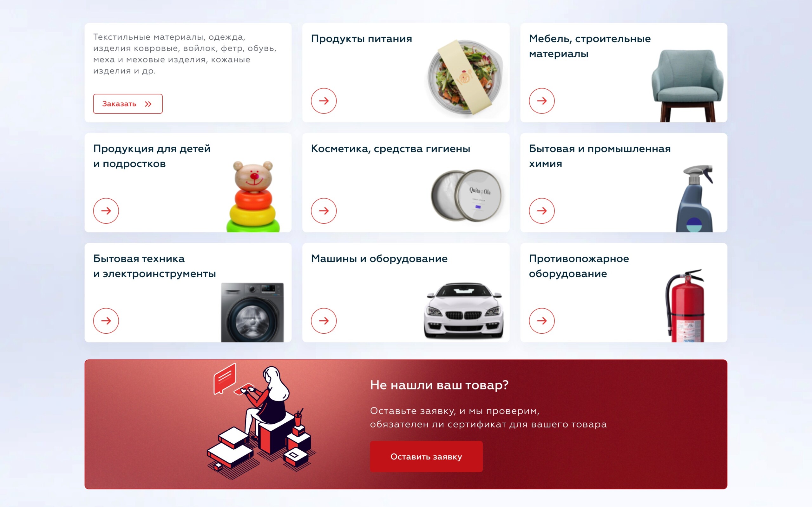Click the arrow under Продукция для детей

tap(106, 211)
